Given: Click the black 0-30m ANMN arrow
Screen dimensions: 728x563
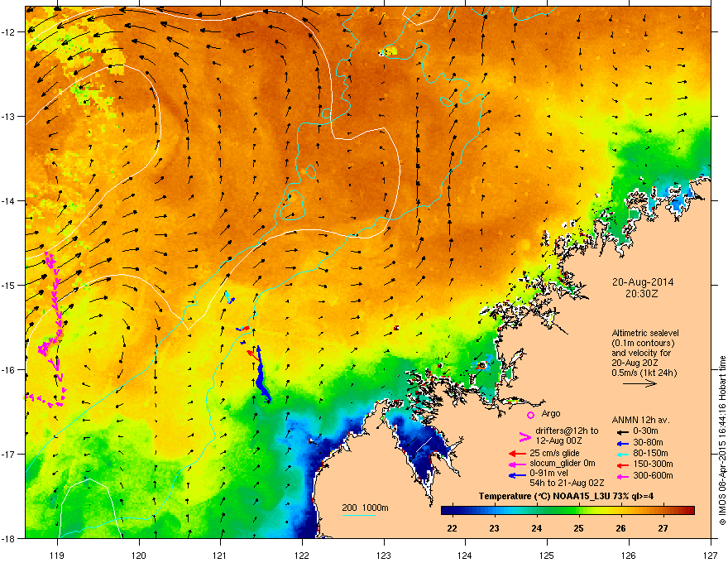Looking at the screenshot, I should pos(621,432).
